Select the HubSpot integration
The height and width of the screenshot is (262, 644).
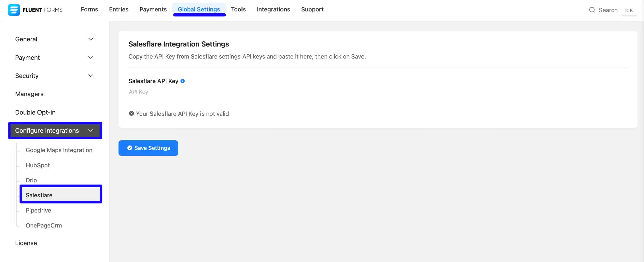(x=38, y=165)
